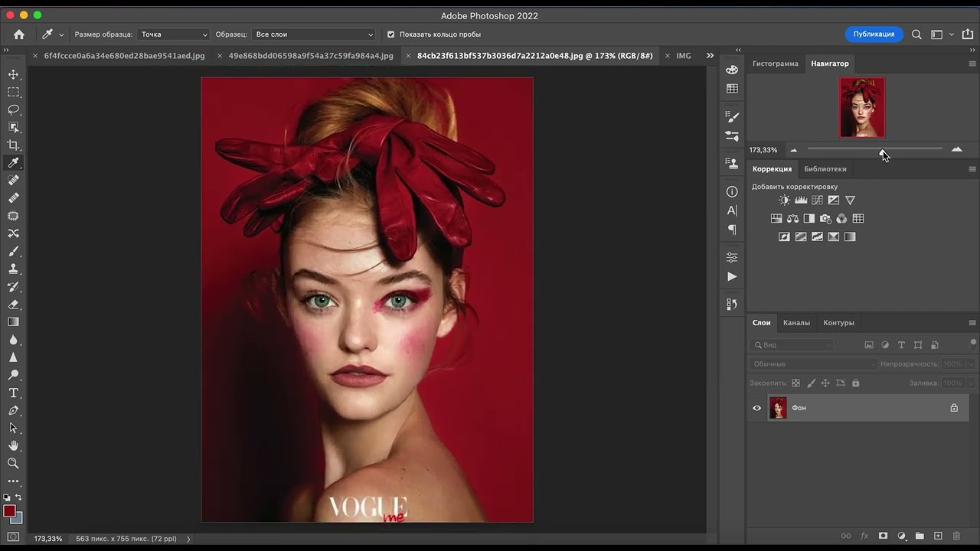Open the sample size dropdown
This screenshot has width=980, height=551.
tap(174, 34)
